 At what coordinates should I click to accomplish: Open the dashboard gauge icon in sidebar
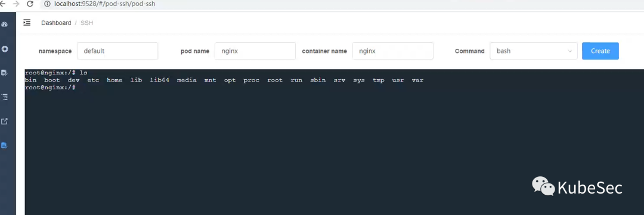tap(5, 24)
